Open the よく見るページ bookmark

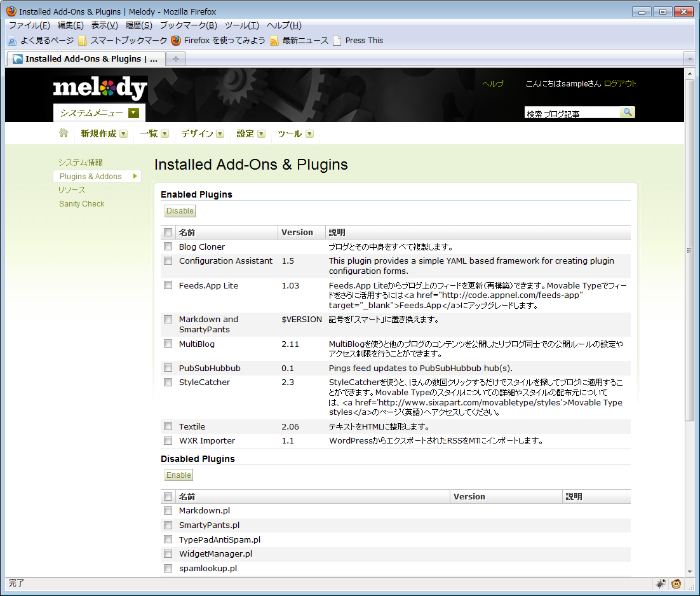(41, 41)
